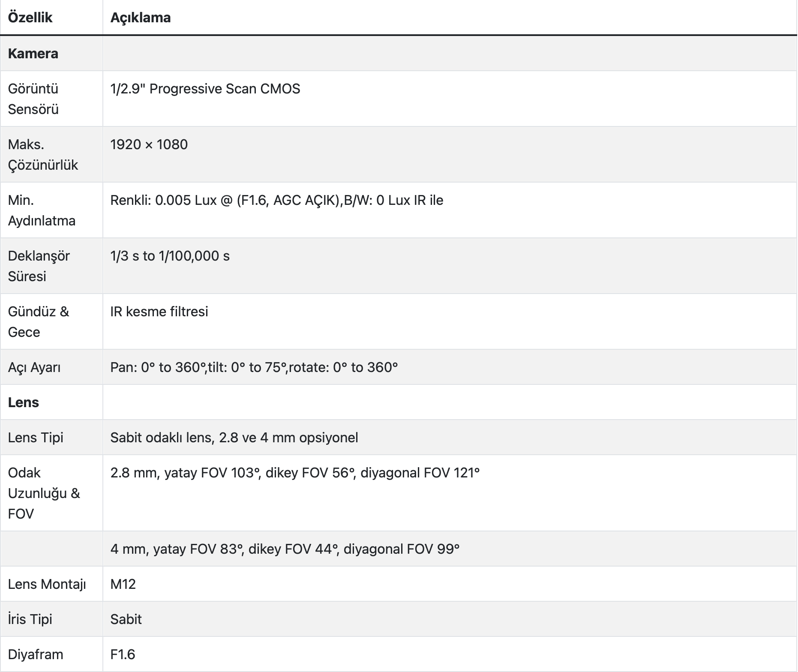Click the 1/3 s to 1/100,000 s value
The width and height of the screenshot is (798, 672).
(x=170, y=256)
